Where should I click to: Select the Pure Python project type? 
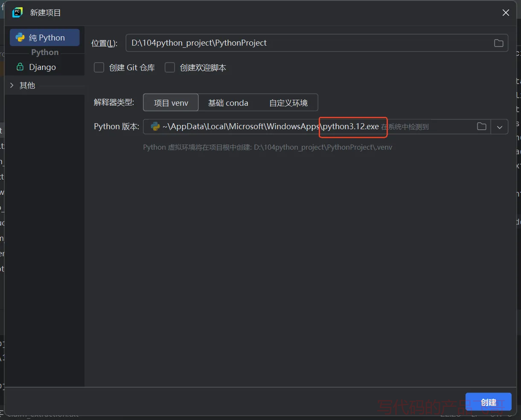pos(45,38)
